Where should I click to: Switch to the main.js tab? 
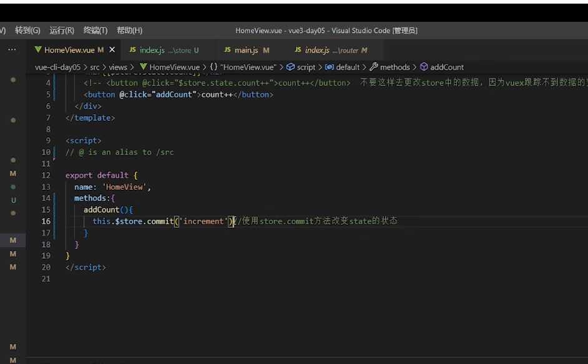point(247,50)
